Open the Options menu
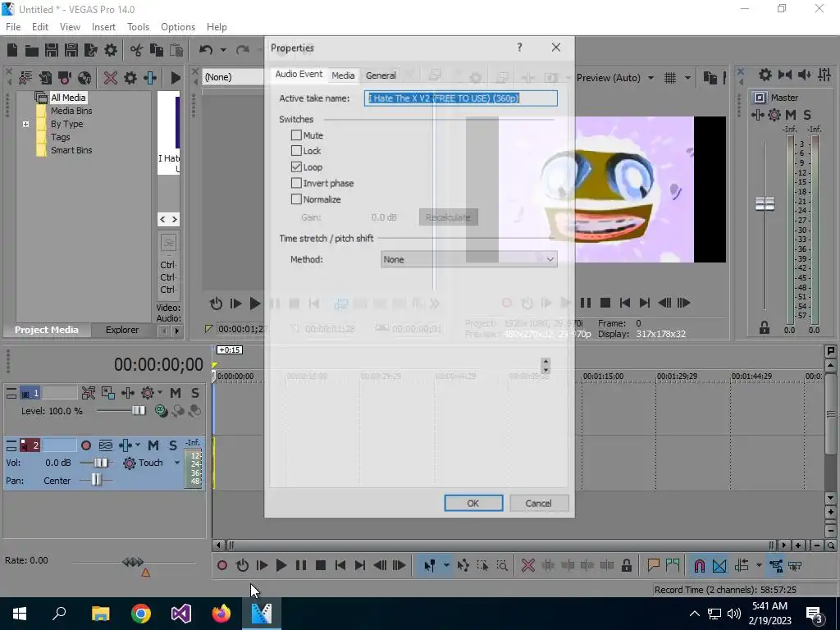 point(178,27)
